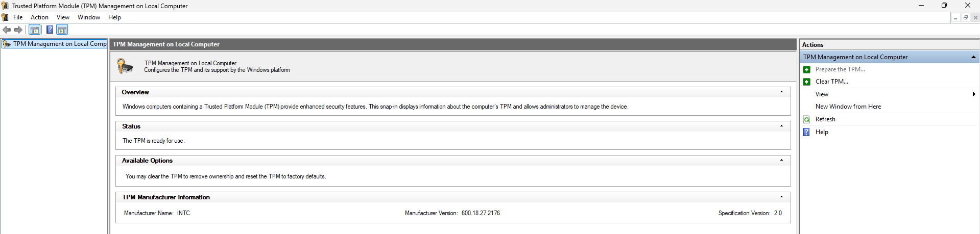Click the title bar application icon
Image resolution: width=980 pixels, height=234 pixels.
(x=5, y=6)
